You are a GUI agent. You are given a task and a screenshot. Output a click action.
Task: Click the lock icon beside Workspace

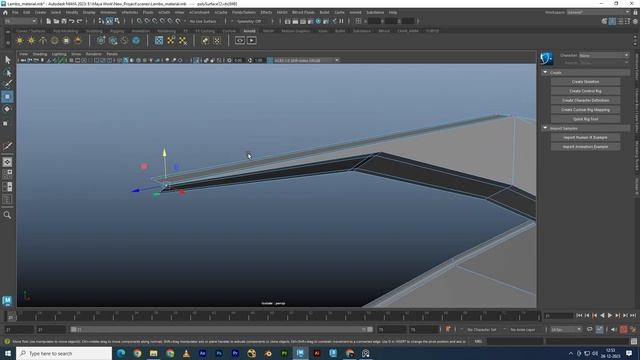636,12
